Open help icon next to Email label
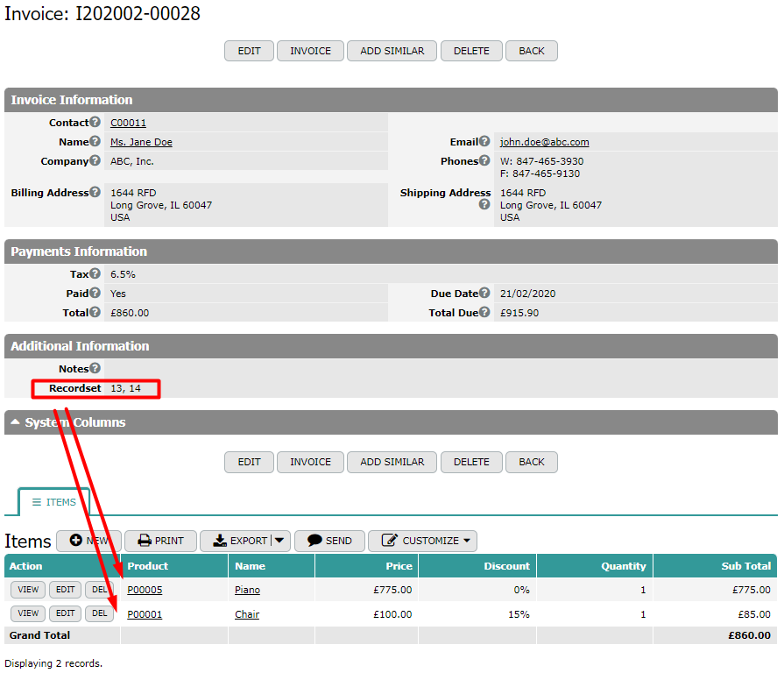 (484, 141)
